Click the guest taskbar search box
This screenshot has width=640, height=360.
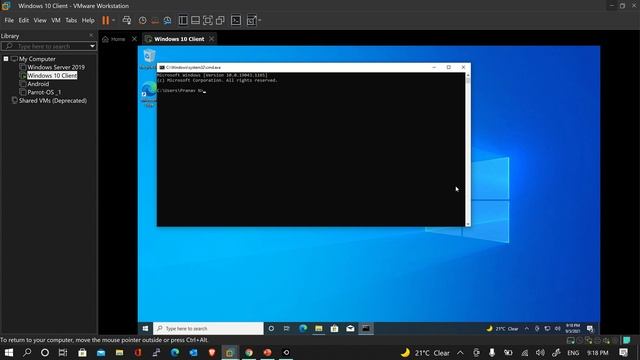[209, 329]
